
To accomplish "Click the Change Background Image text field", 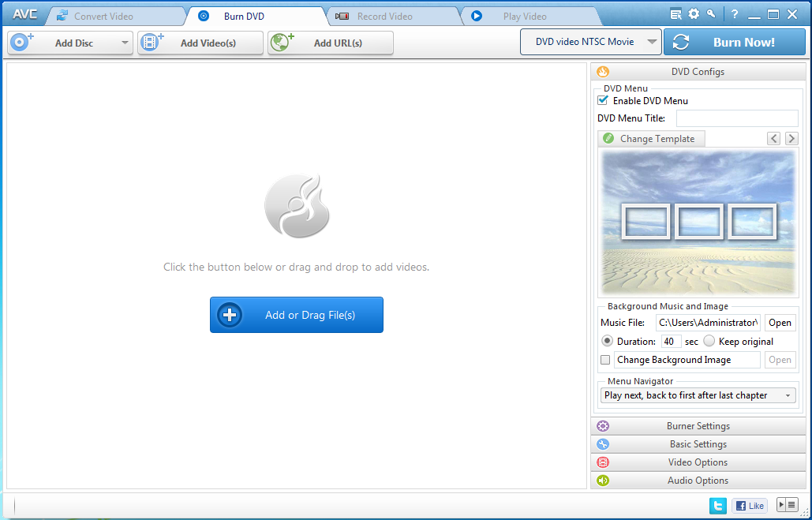I will [x=687, y=360].
